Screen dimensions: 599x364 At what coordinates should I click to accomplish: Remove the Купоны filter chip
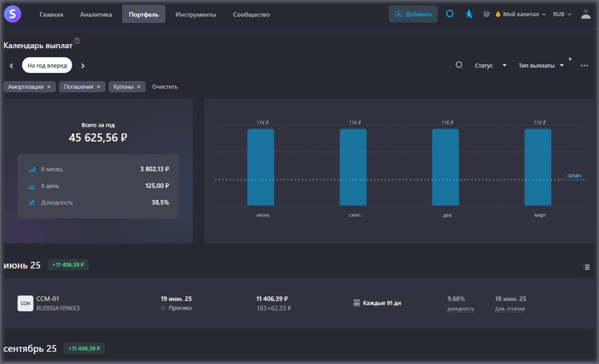click(x=139, y=87)
